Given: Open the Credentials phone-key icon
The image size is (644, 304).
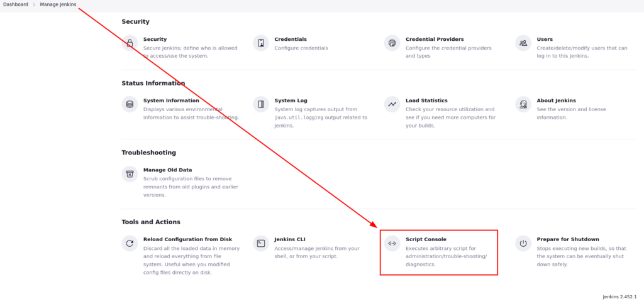Looking at the screenshot, I should 260,43.
